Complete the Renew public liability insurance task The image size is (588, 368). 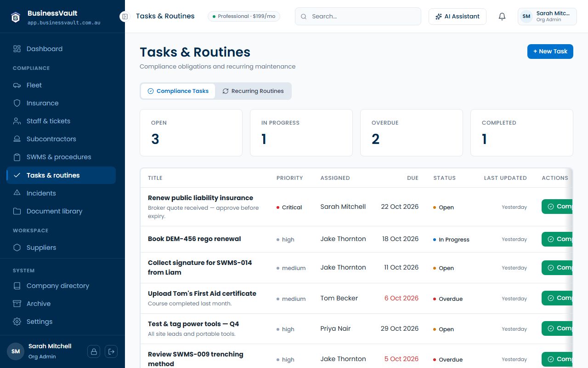[x=557, y=207]
